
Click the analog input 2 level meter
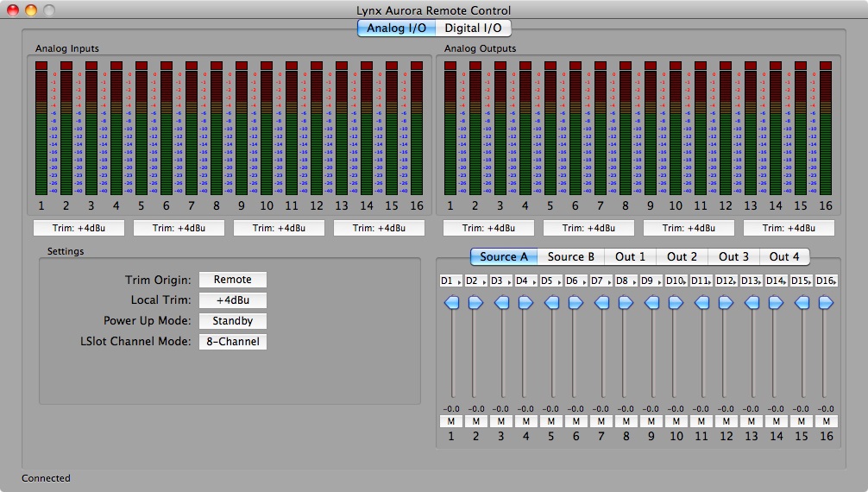tap(66, 132)
